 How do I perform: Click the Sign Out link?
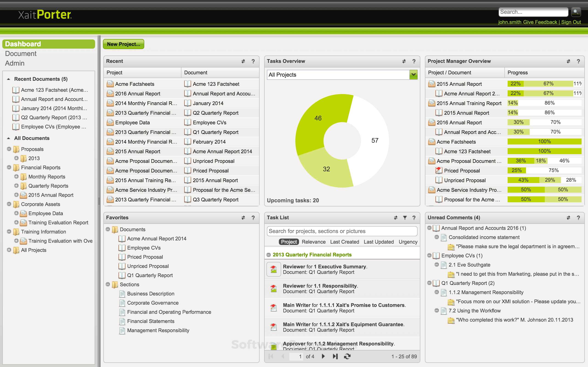571,22
